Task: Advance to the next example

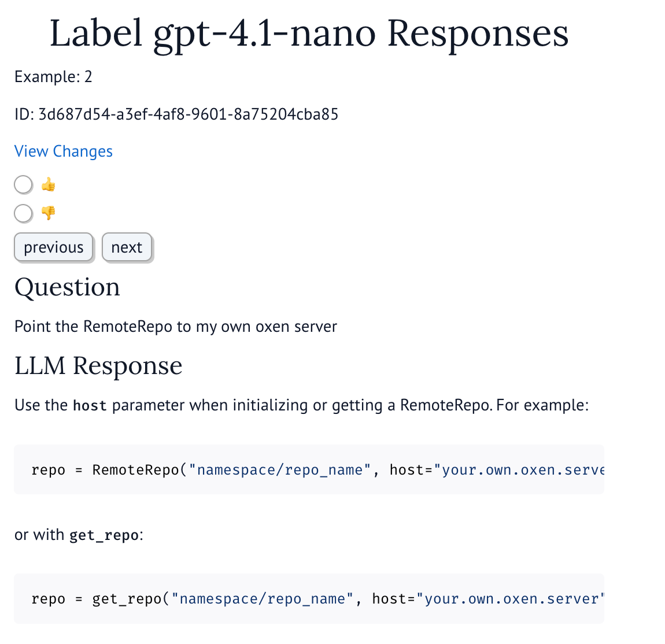Action: coord(127,247)
